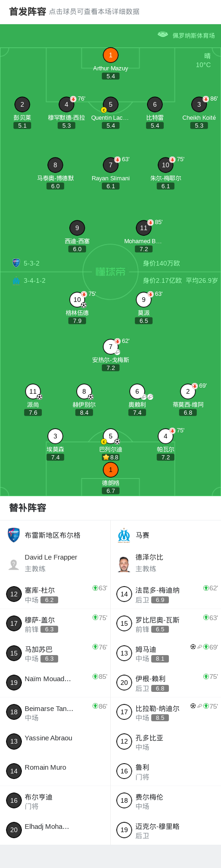
Task: Open the 布雷斯地区布尔格 team crest in substitutes
Action: tap(14, 535)
